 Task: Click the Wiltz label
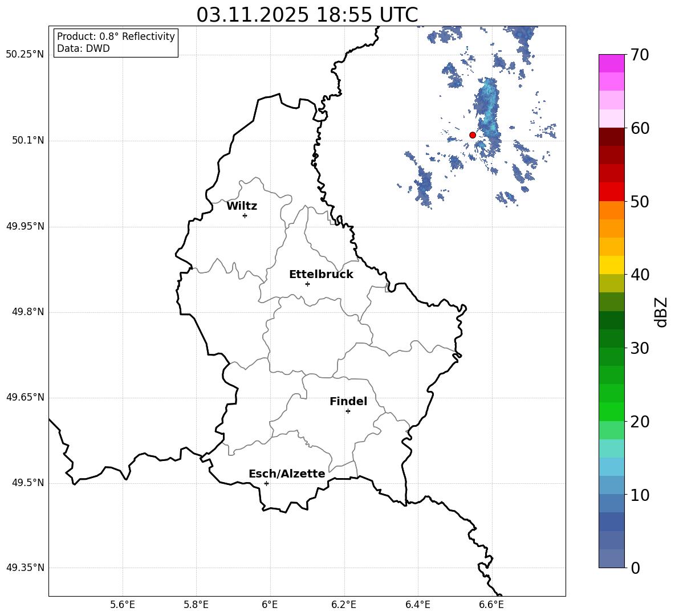click(242, 206)
